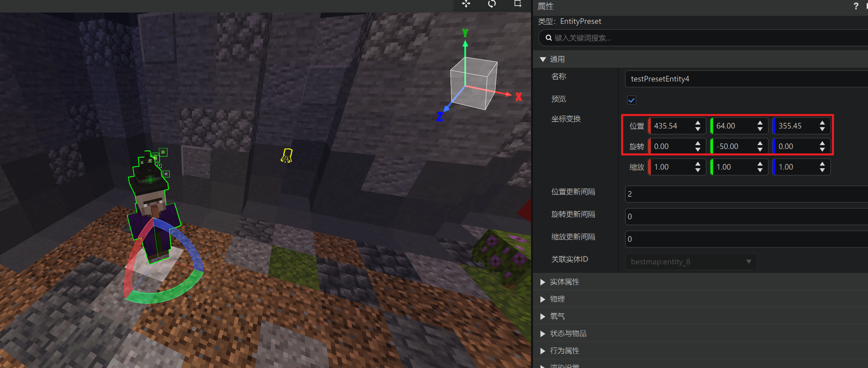Click the 属性 panel title
Screen dimensions: 868x368
[546, 6]
